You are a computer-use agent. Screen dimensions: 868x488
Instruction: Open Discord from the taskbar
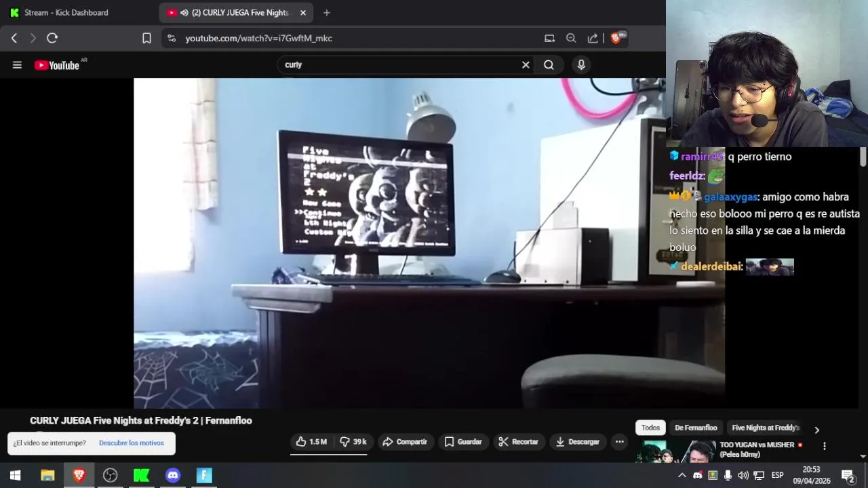click(173, 475)
